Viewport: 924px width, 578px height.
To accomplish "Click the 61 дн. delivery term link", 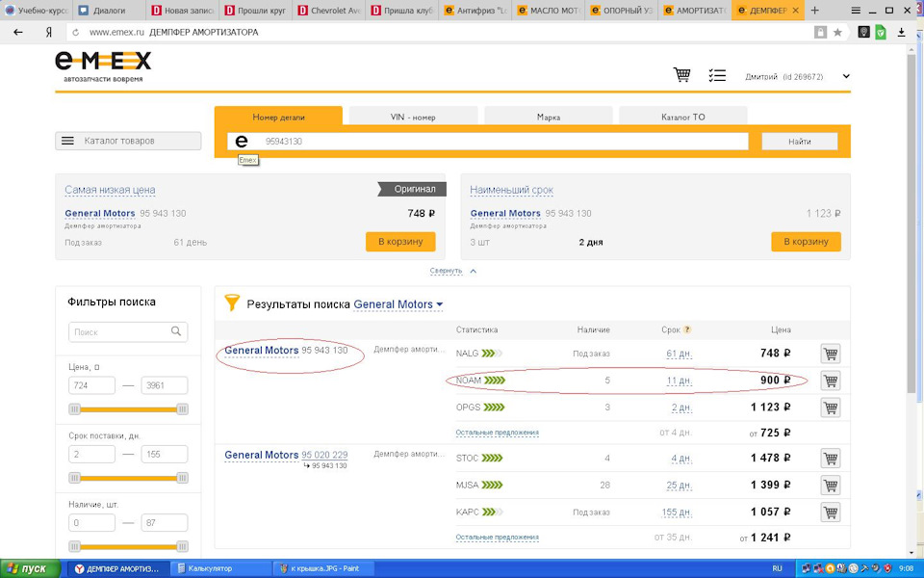I will point(679,354).
